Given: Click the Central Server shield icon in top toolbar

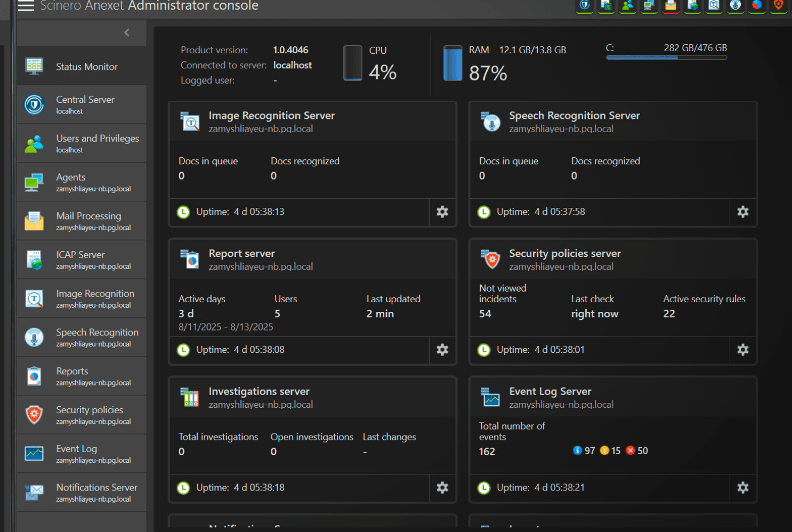Looking at the screenshot, I should pyautogui.click(x=585, y=5).
